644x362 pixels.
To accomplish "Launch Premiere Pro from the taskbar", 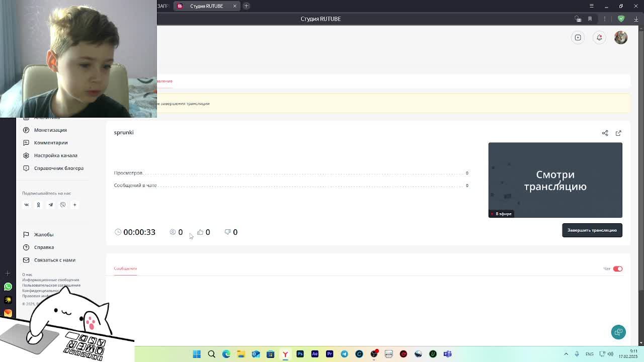I will [330, 354].
